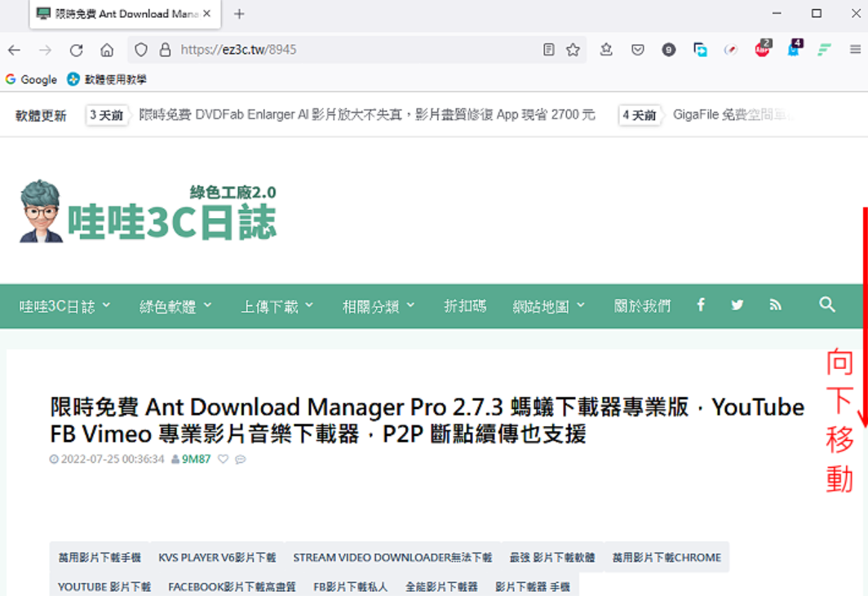Open the 折扣碼 menu item

465,305
